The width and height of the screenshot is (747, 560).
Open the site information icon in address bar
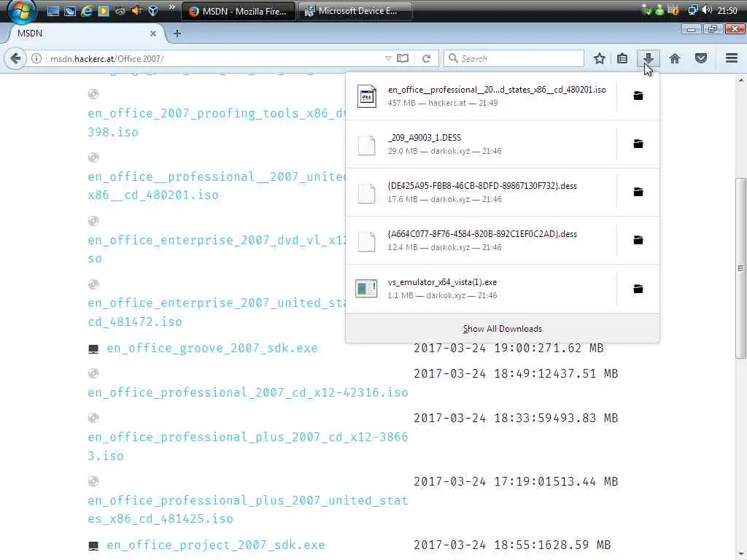[36, 58]
